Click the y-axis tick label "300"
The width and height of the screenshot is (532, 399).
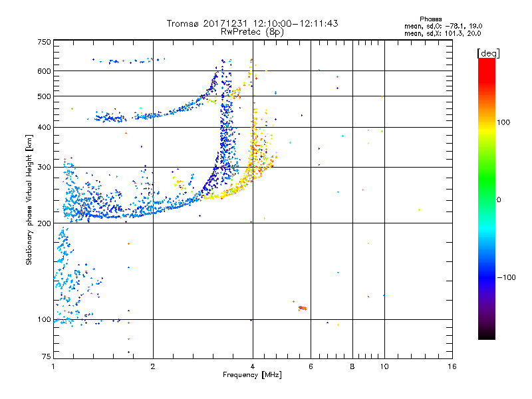click(x=44, y=168)
